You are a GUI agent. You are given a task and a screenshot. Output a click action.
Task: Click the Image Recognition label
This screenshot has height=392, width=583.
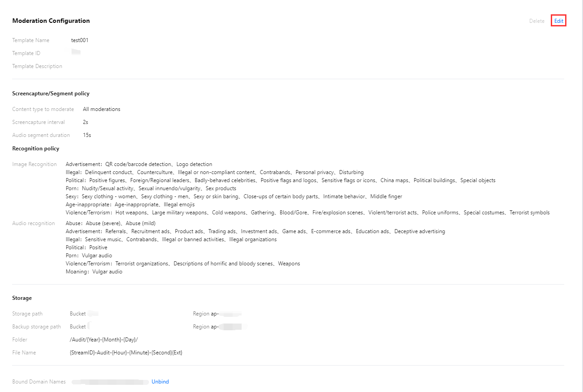pyautogui.click(x=34, y=164)
